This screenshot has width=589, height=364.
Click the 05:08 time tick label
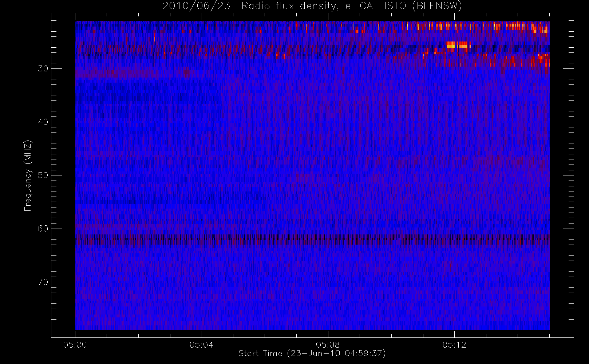click(x=328, y=345)
